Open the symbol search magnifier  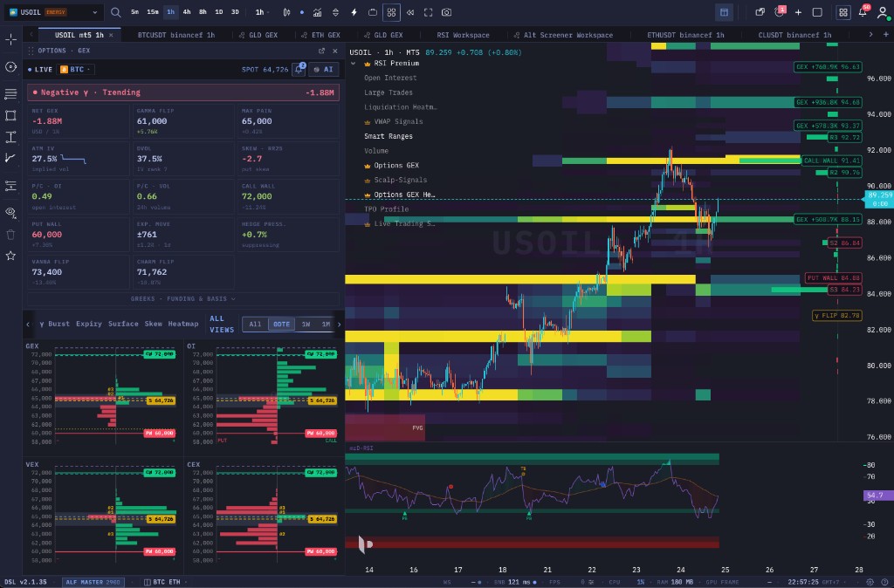pos(116,12)
